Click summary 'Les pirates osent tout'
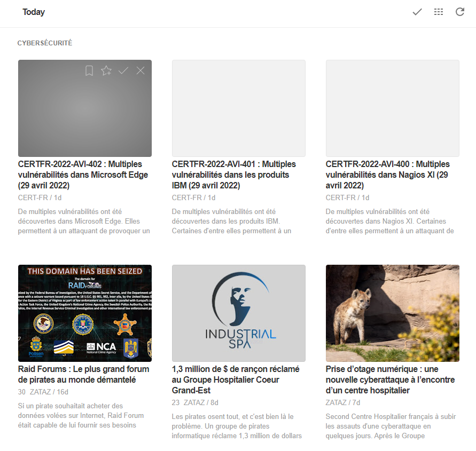476x451 pixels. [237, 426]
